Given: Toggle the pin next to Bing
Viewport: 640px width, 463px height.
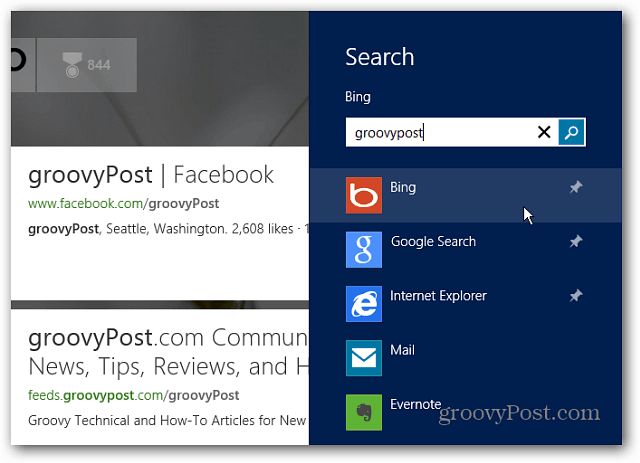Looking at the screenshot, I should tap(576, 187).
